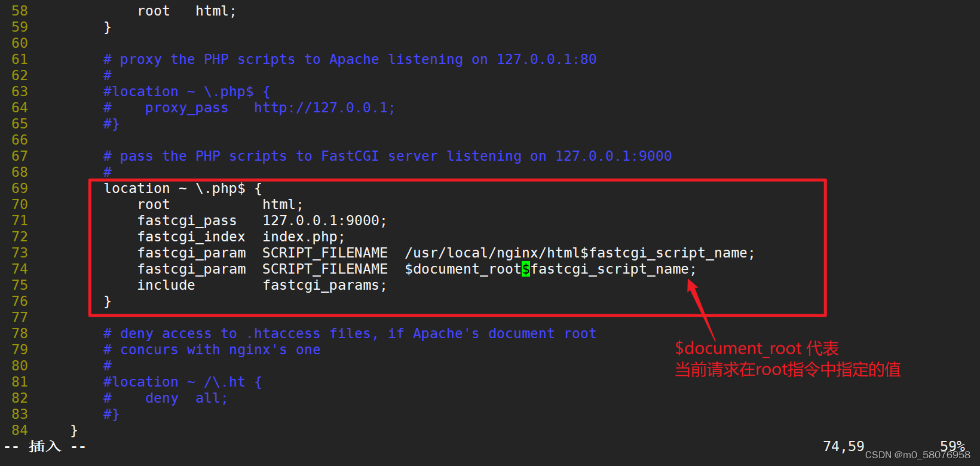Click 'fastcgi_script_name;' on line 74
Viewport: 980px width, 466px height.
[613, 269]
